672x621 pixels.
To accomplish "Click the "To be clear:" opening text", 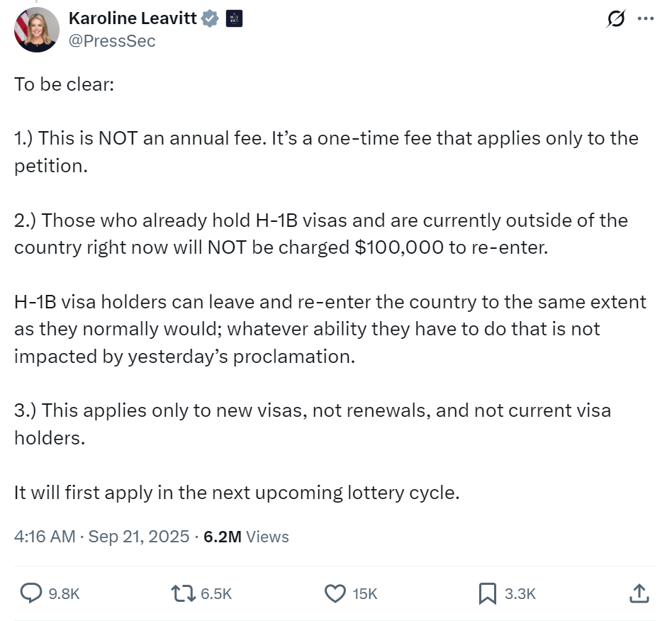I will tap(65, 84).
